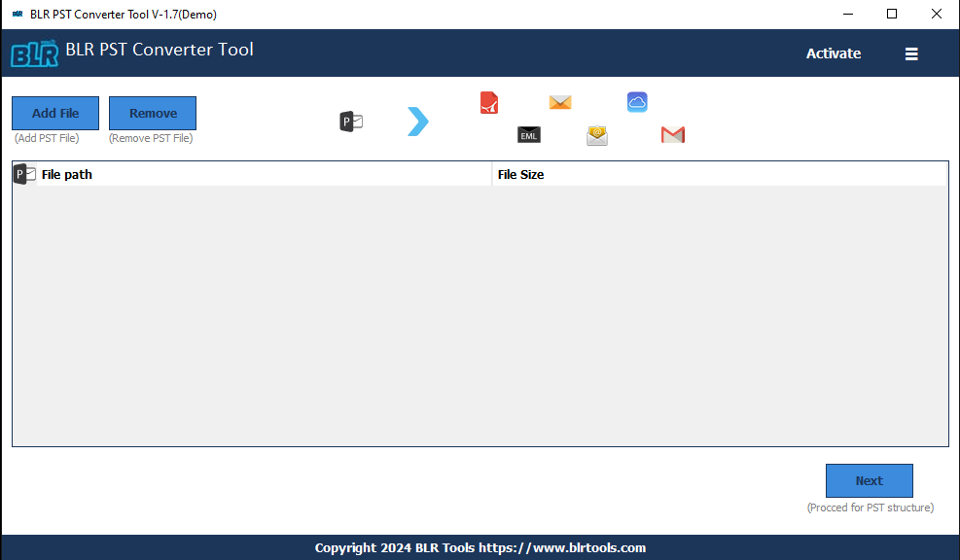Click the yellow @ envelope icon

(x=597, y=135)
